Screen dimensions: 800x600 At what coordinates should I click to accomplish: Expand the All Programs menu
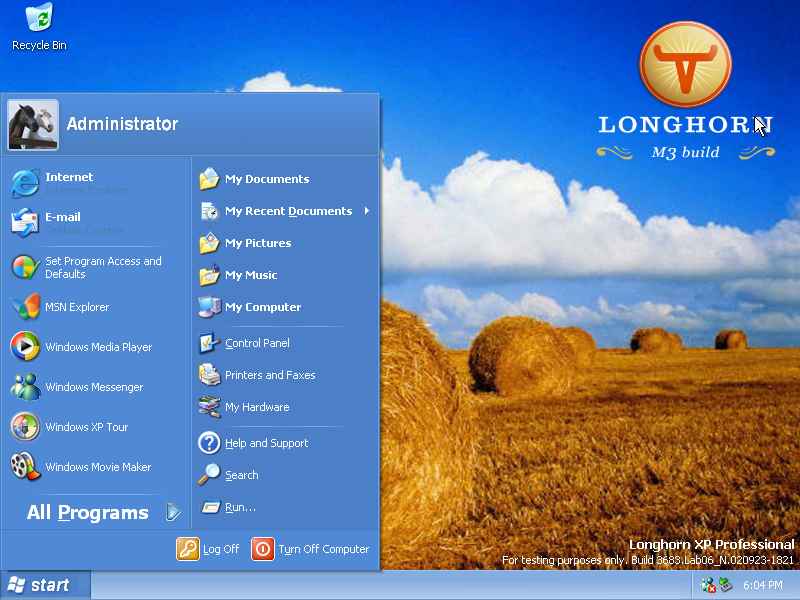(88, 512)
